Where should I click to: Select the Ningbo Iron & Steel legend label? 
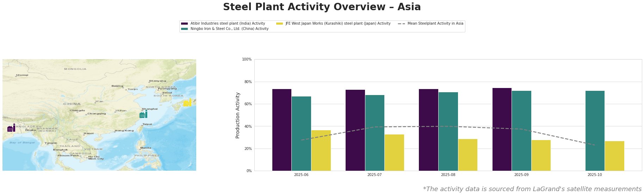coord(229,29)
